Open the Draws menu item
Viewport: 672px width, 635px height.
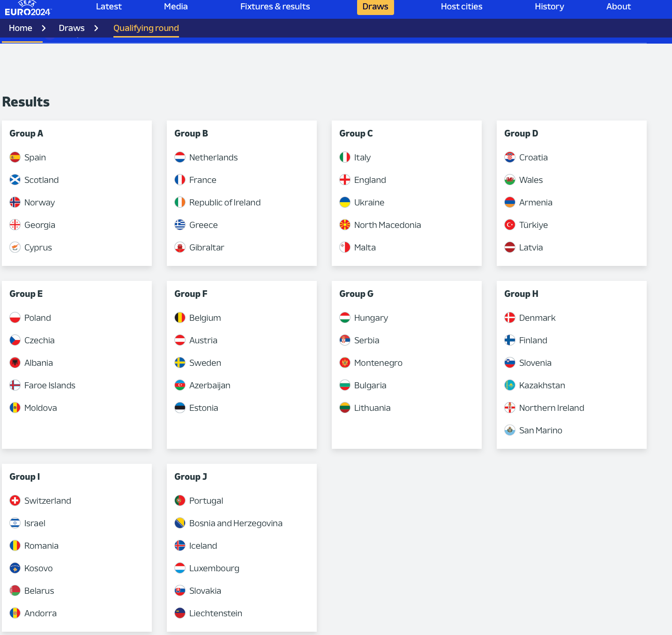click(375, 7)
